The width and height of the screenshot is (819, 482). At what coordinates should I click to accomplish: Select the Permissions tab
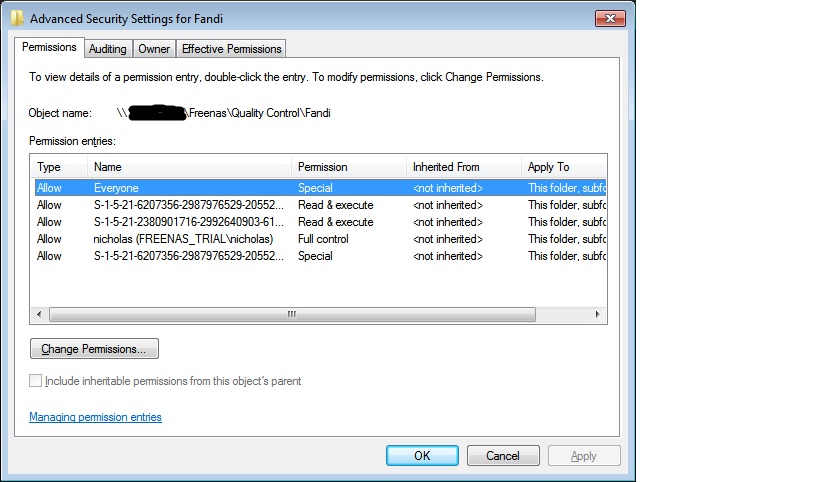[x=49, y=47]
